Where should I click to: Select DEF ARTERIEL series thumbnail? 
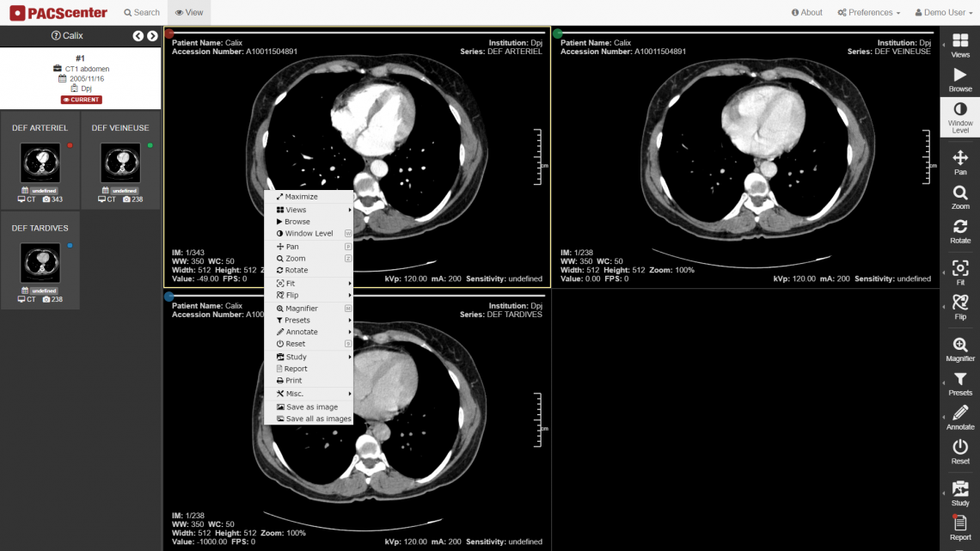pos(40,162)
